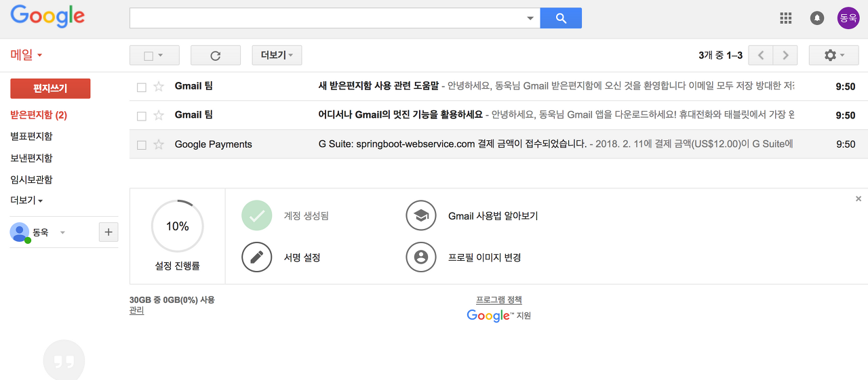The image size is (868, 380).
Task: Open the 프로그램 정책 link
Action: [x=499, y=300]
